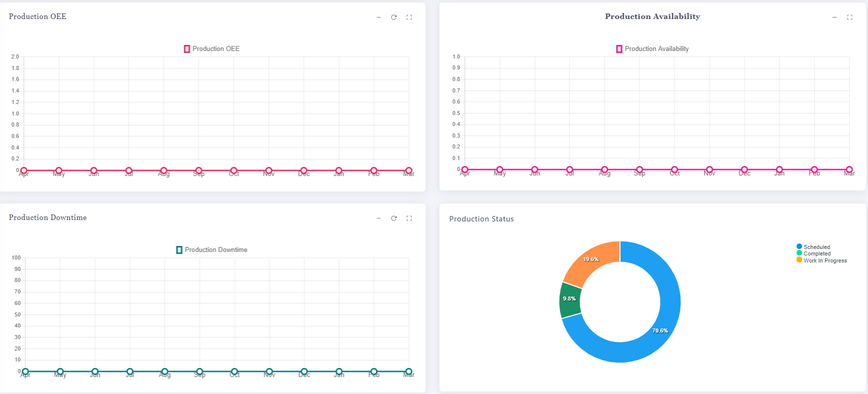The image size is (868, 394).
Task: Click the Jan data point on Downtime chart
Action: [339, 371]
